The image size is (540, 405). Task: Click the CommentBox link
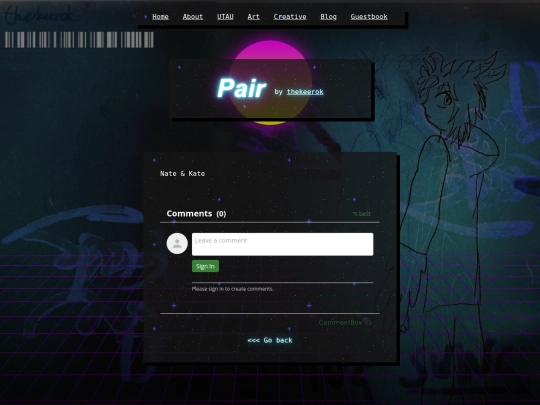point(345,322)
